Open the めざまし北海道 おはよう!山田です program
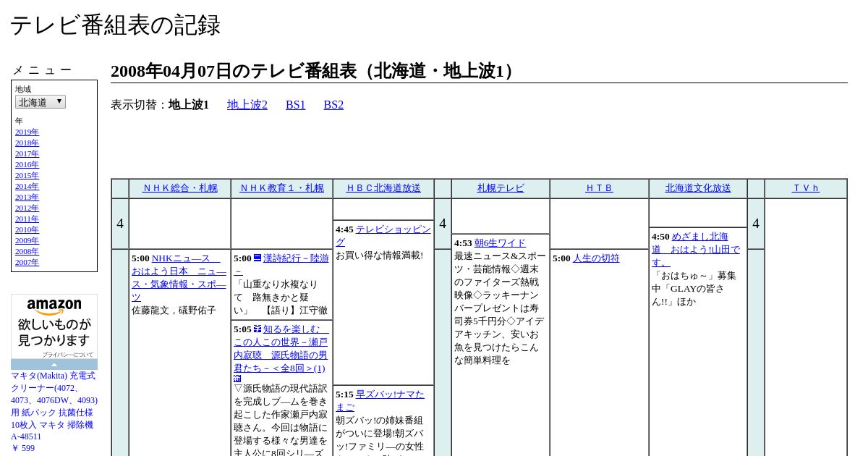The height and width of the screenshot is (456, 868). (696, 250)
